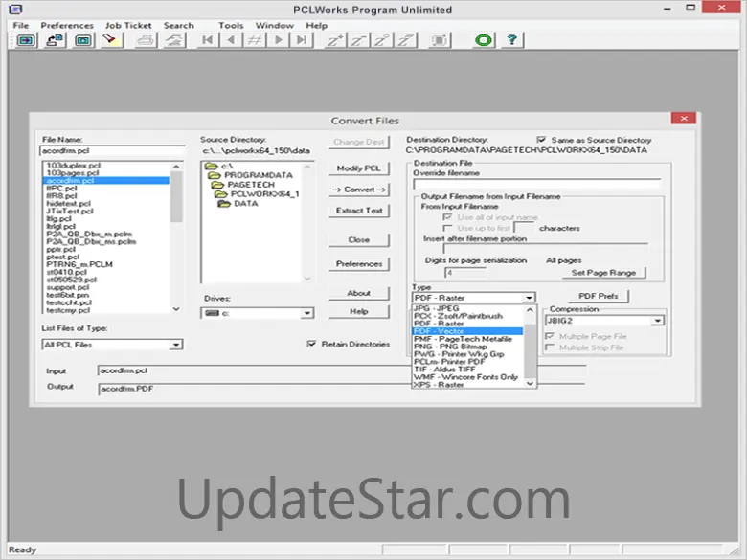Go to next page toolbar arrow
This screenshot has height=560, width=747.
(x=279, y=40)
